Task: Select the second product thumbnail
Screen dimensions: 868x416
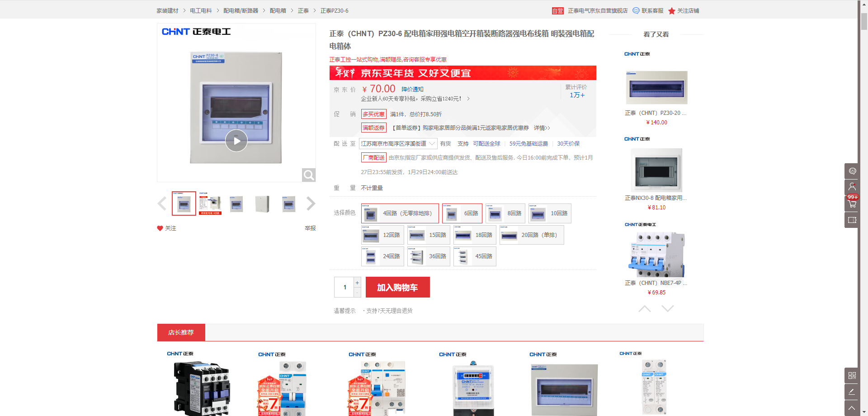Action: (x=210, y=203)
